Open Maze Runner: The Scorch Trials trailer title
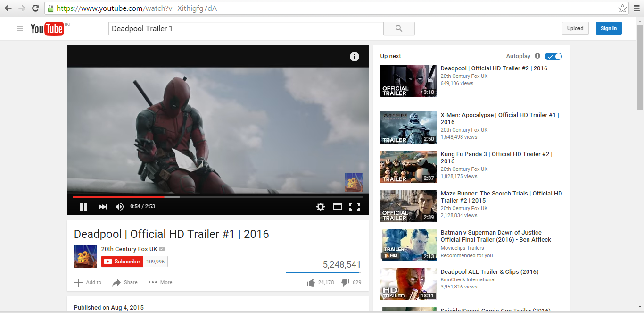This screenshot has height=313, width=644. [x=501, y=197]
